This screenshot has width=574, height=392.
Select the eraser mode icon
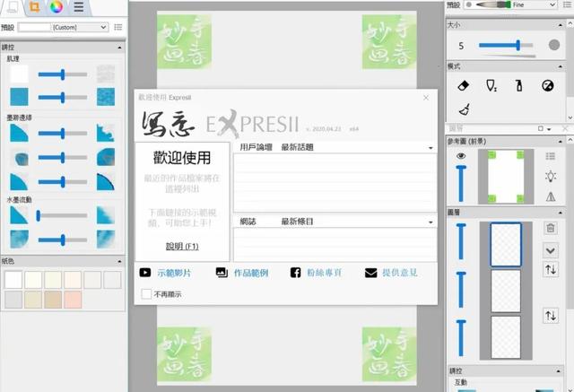pyautogui.click(x=464, y=85)
